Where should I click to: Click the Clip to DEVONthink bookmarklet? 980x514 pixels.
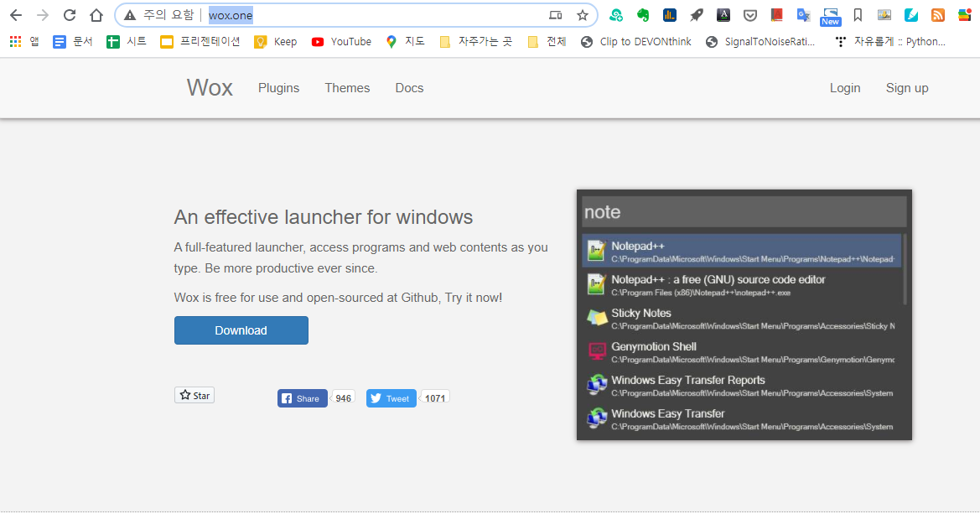coord(635,41)
